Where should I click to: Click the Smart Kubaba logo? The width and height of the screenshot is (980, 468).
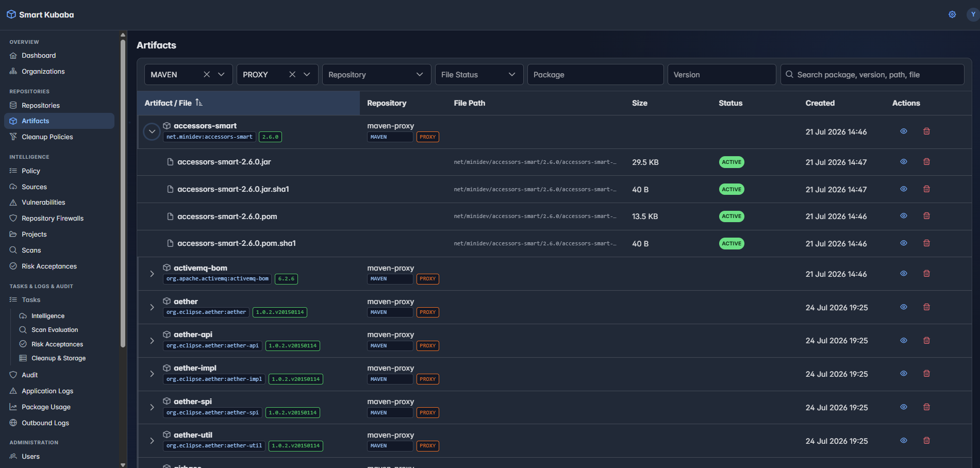(x=40, y=14)
